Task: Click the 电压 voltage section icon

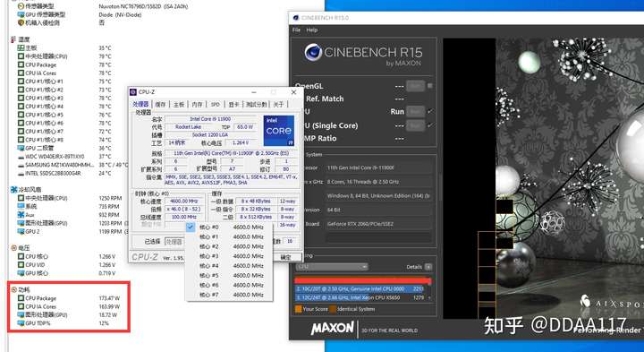Action: [13, 247]
